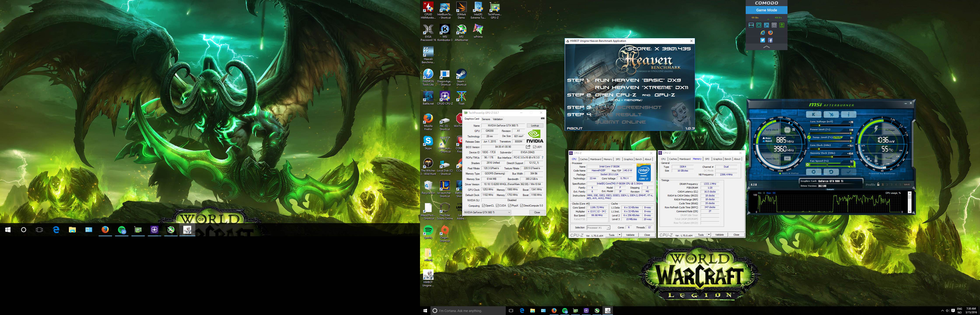
Task: Click the taskbar clock showing 7:30 AM
Action: click(971, 310)
